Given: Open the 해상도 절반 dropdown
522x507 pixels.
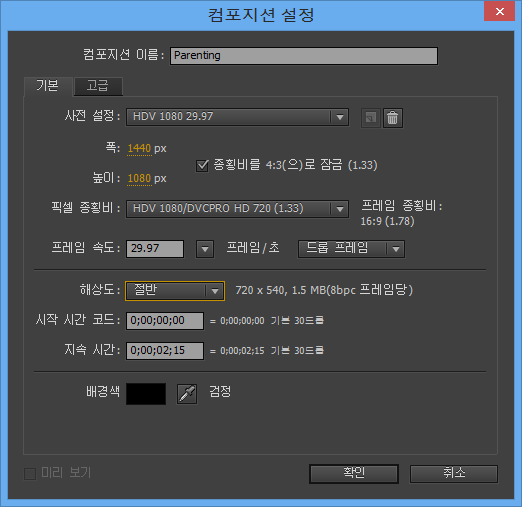Looking at the screenshot, I should (175, 291).
